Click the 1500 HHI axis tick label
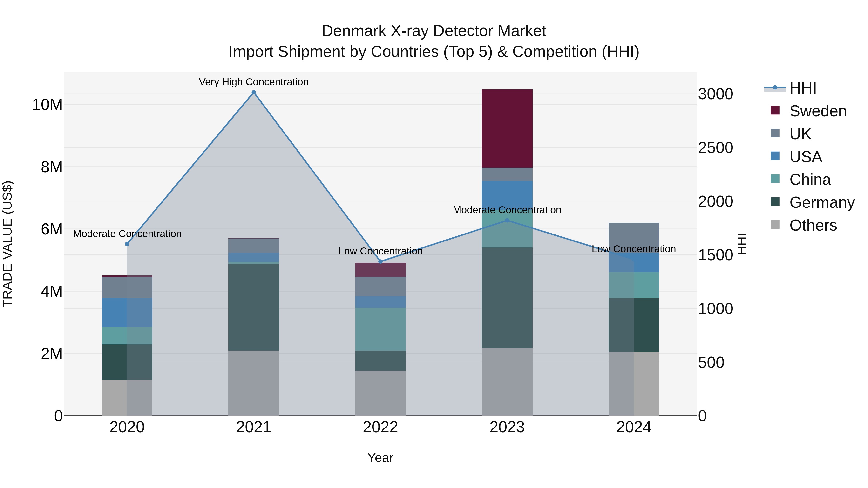Screen dimensions: 868x488 716,255
